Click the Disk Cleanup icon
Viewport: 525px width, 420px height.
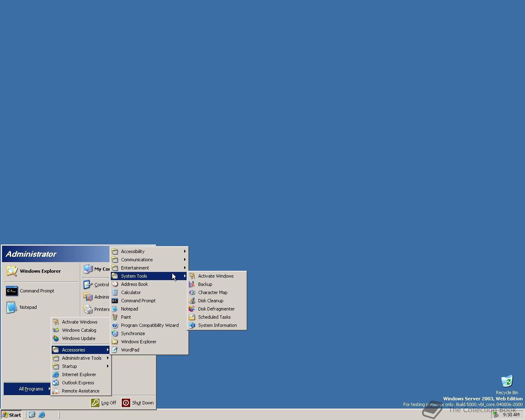click(x=192, y=301)
